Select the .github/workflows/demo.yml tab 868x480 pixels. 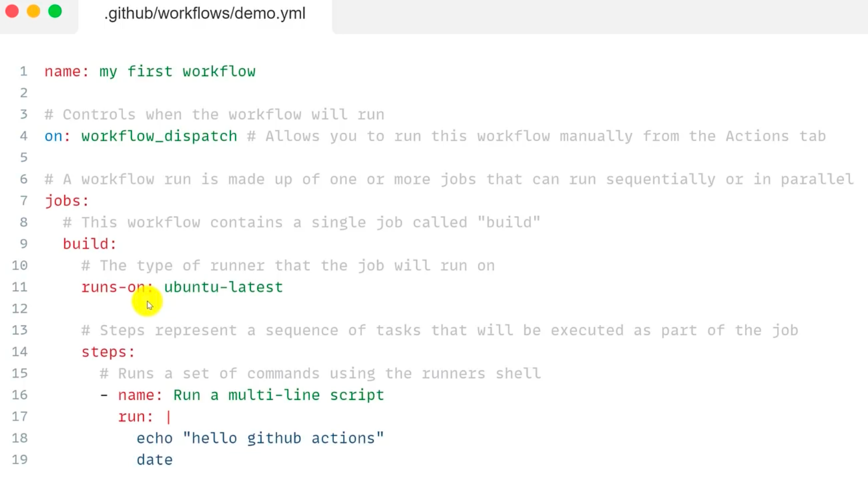[x=205, y=13]
